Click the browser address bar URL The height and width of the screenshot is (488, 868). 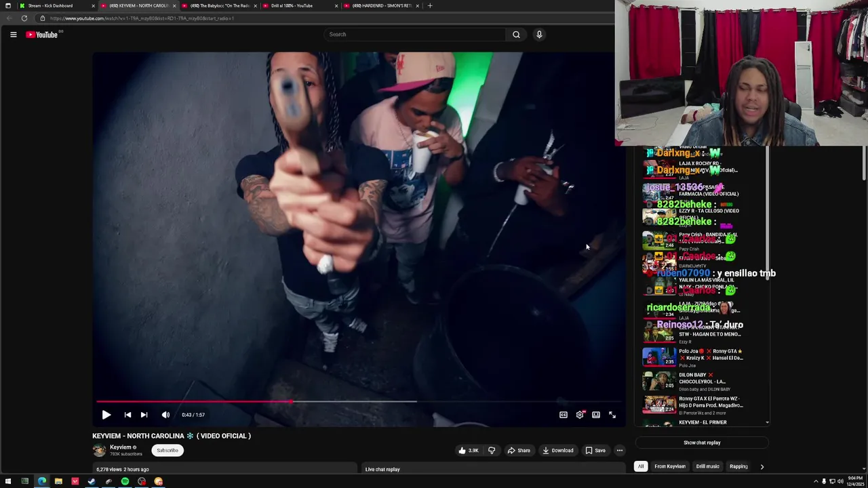(x=142, y=18)
